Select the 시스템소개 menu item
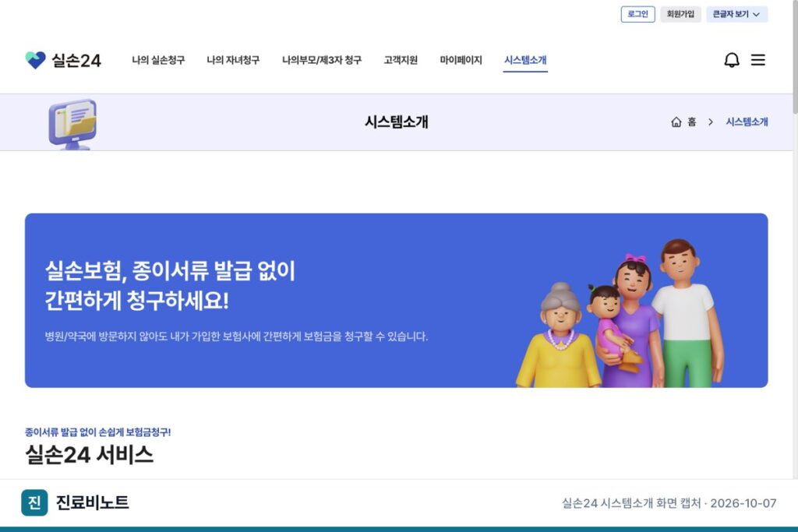The width and height of the screenshot is (798, 532). (525, 60)
